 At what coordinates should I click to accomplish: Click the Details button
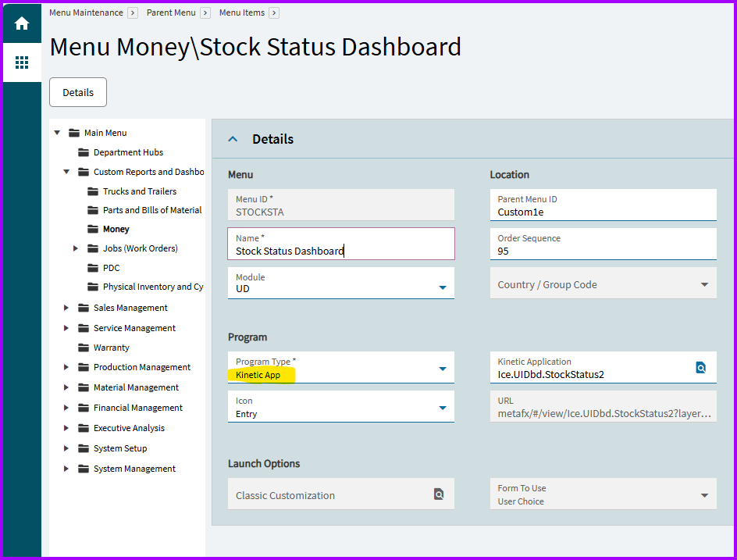pos(78,92)
